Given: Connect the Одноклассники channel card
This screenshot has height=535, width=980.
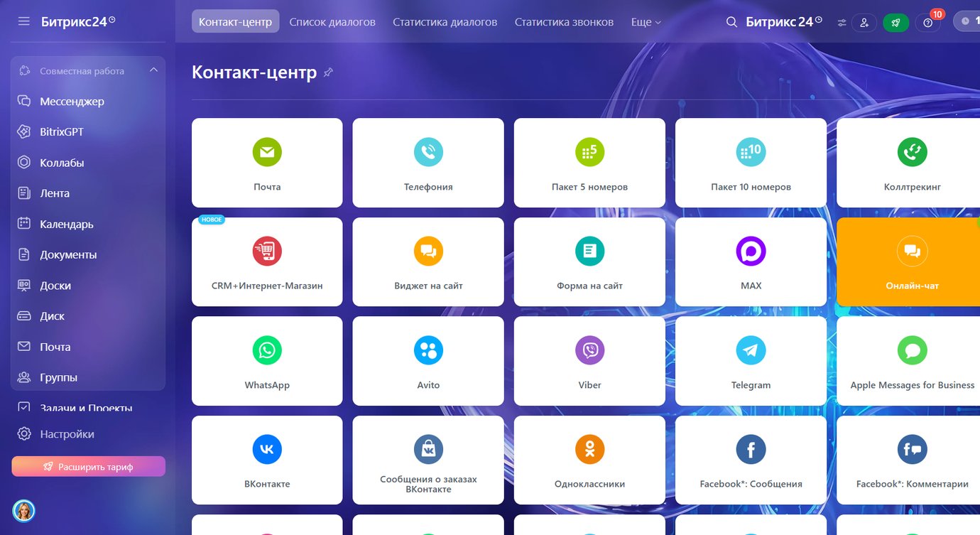Looking at the screenshot, I should coord(589,460).
